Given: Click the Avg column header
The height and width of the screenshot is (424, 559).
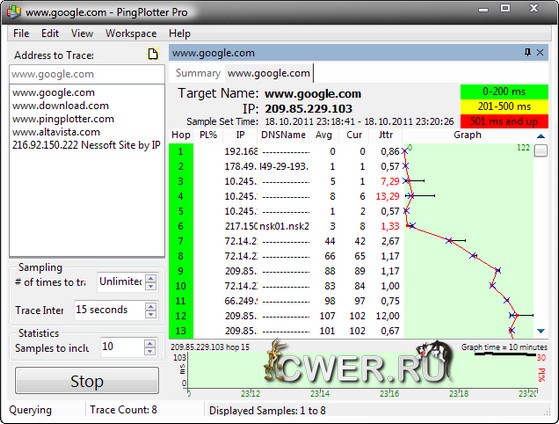Looking at the screenshot, I should click(324, 135).
